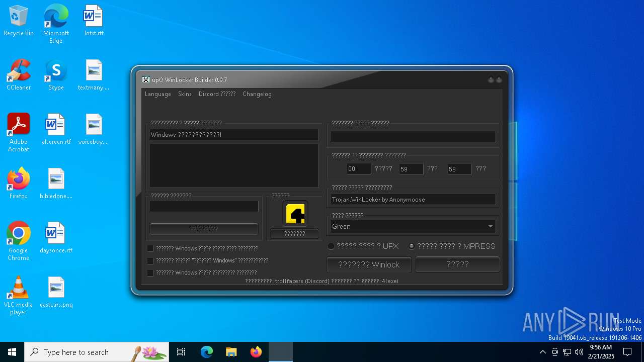The width and height of the screenshot is (644, 362).
Task: Launch Edge from the taskbar
Action: pos(207,352)
